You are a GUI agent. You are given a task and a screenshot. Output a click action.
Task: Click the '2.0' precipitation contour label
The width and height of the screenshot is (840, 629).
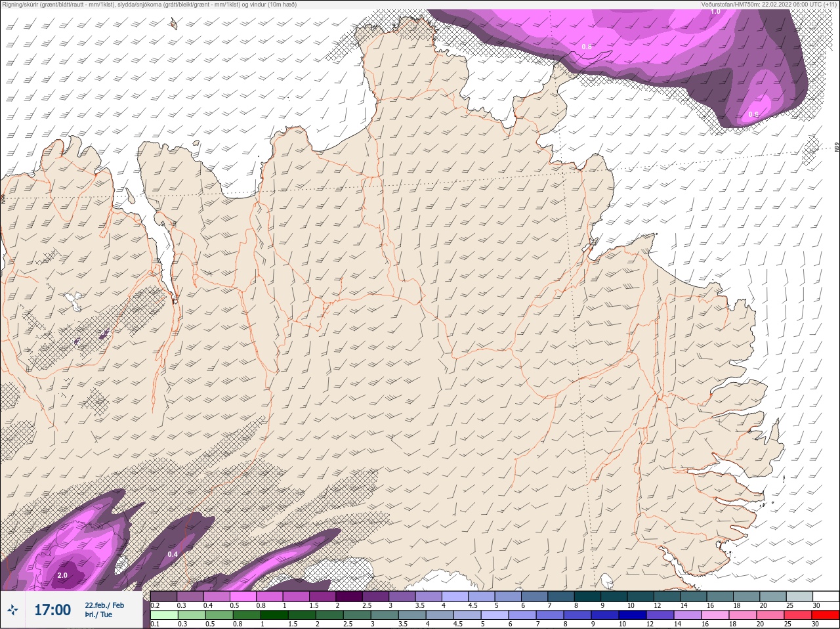pos(62,575)
